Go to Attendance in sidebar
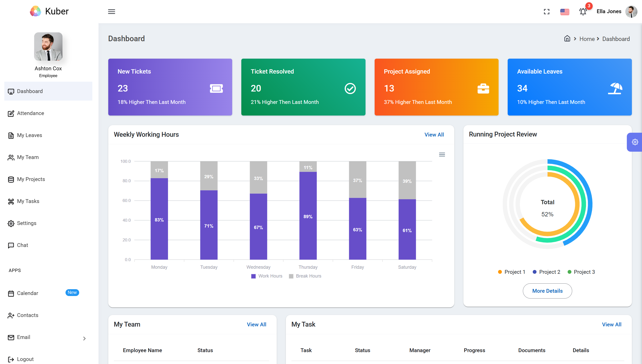The width and height of the screenshot is (642, 364). click(x=30, y=113)
